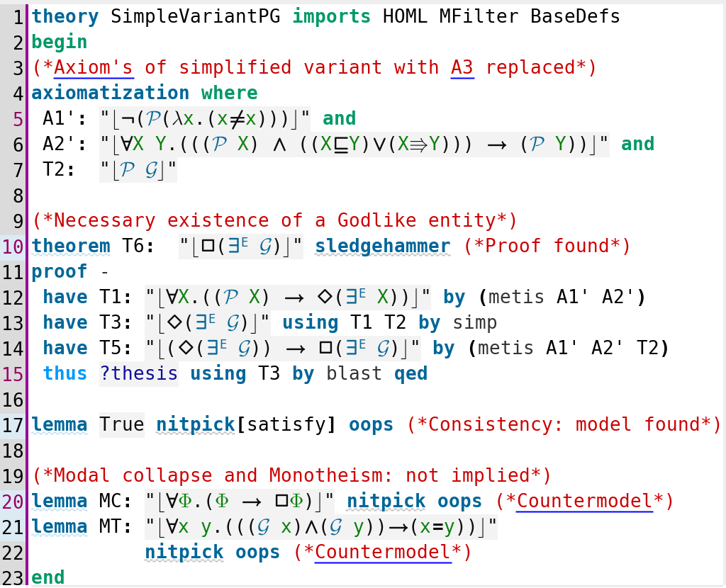
Task: Click line number 10 in the gutter
Action: coord(13,247)
